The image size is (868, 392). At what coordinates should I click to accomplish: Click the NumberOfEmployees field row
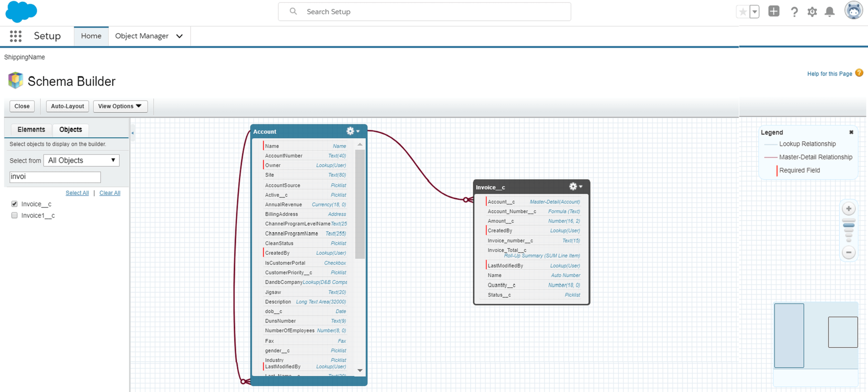pyautogui.click(x=305, y=331)
